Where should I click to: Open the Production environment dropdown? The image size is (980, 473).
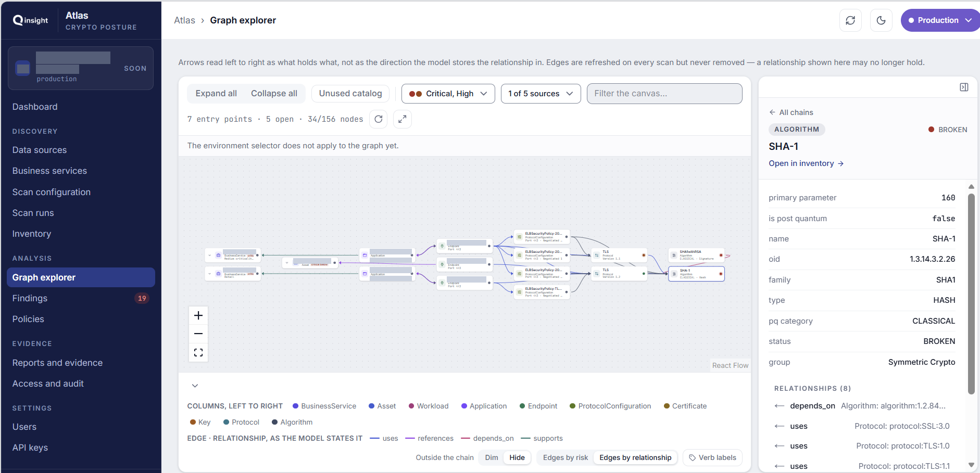pyautogui.click(x=940, y=20)
